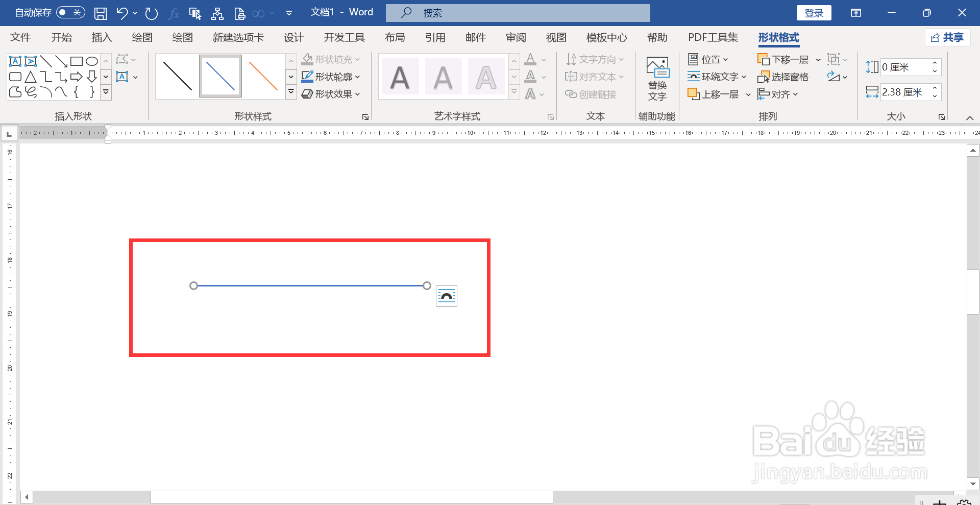The height and width of the screenshot is (505, 980).
Task: Expand the insert shapes gallery
Action: [106, 92]
